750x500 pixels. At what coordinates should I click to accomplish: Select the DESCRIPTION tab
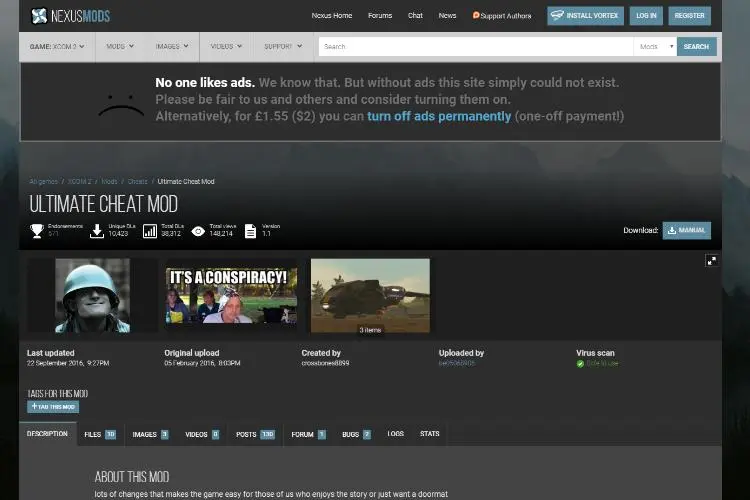click(48, 434)
